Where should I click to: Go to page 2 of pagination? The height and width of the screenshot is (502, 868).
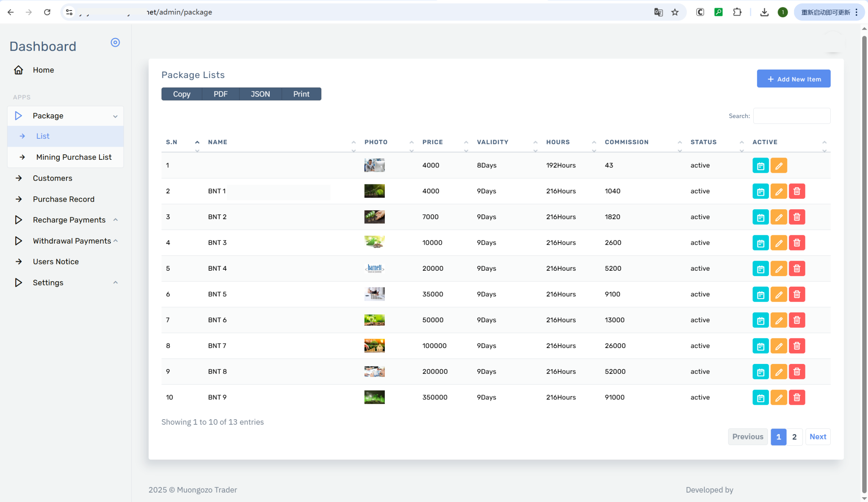click(794, 437)
